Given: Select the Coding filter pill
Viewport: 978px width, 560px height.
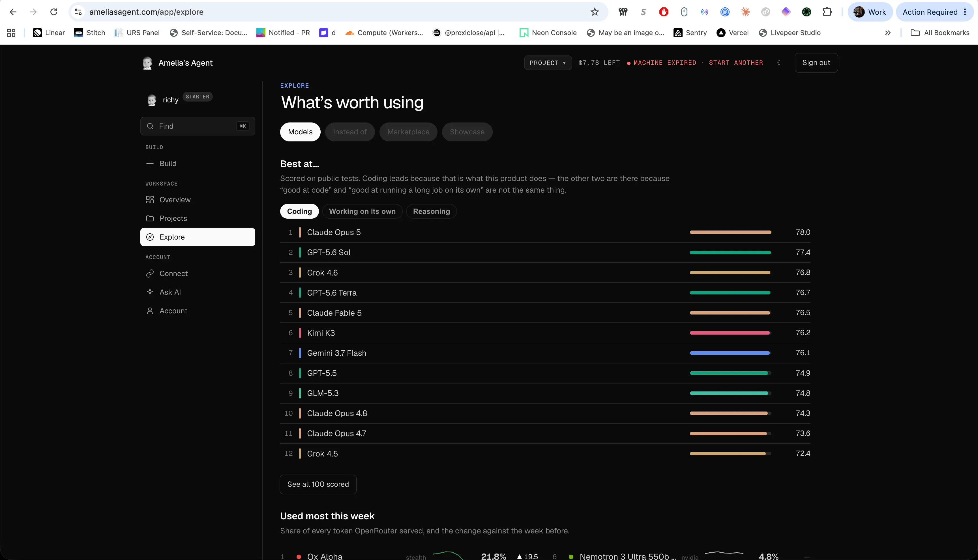Looking at the screenshot, I should tap(299, 211).
